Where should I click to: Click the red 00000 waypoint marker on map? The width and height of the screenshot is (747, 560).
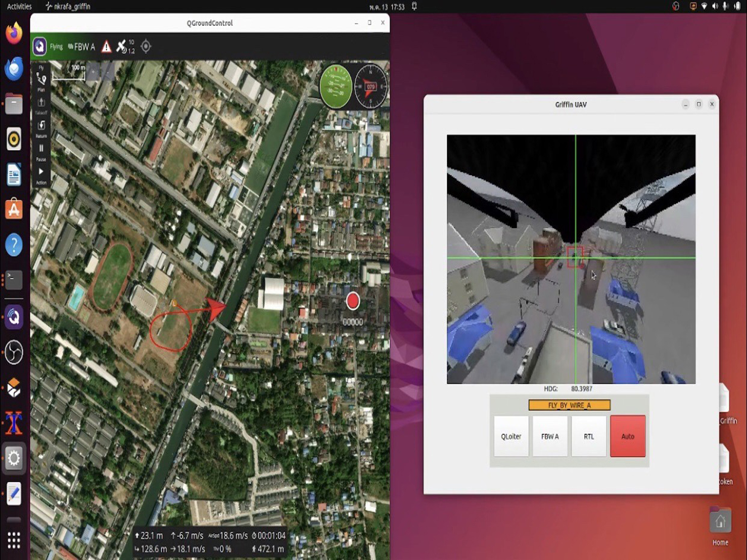(353, 301)
